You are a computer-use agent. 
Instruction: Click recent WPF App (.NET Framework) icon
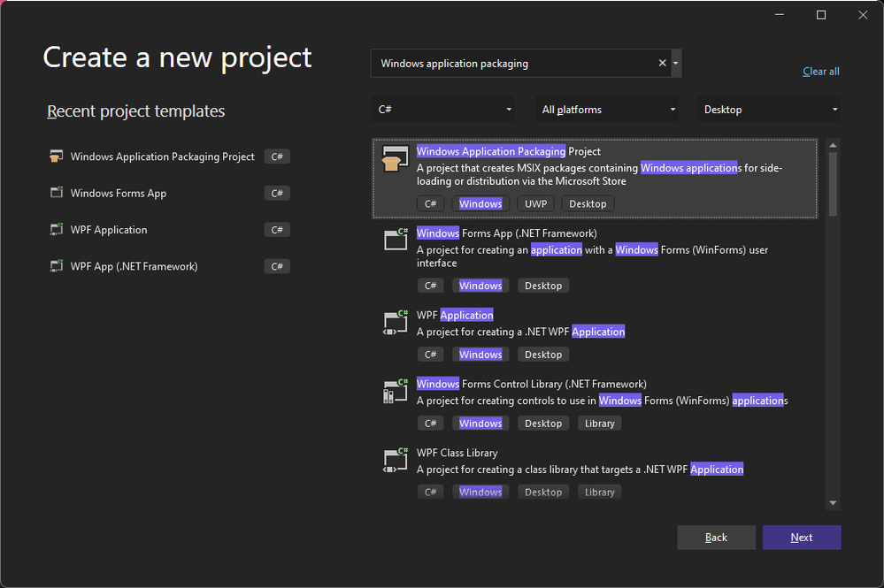(x=57, y=266)
